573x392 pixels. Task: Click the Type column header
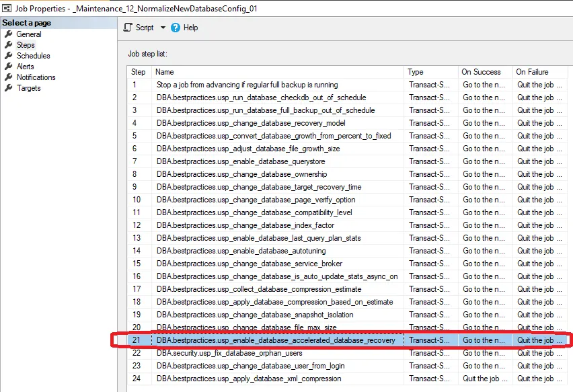pos(416,72)
